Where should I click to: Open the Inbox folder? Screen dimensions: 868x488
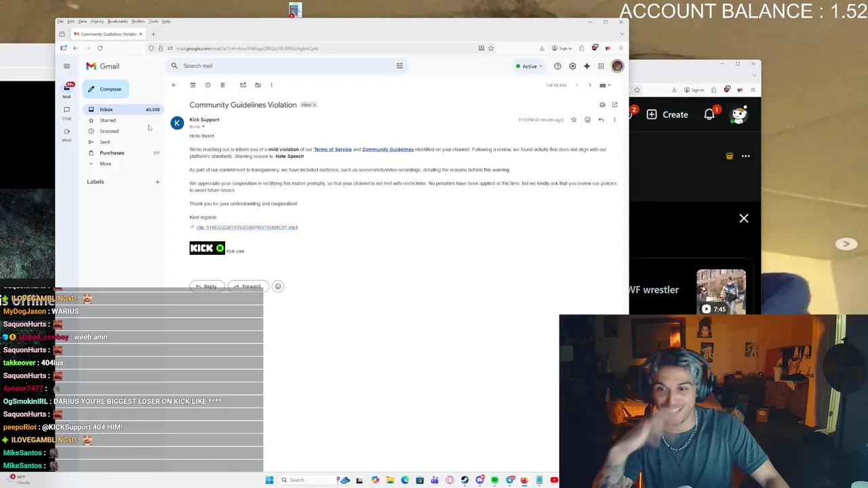pyautogui.click(x=124, y=109)
